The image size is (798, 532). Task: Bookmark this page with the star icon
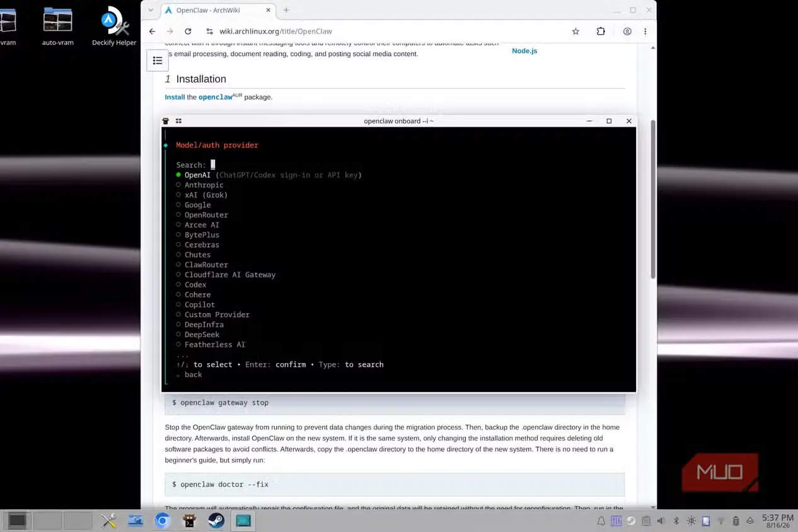(x=575, y=31)
